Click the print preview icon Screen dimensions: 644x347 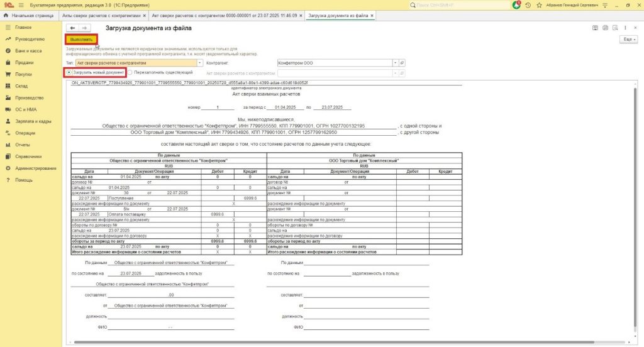click(x=614, y=28)
